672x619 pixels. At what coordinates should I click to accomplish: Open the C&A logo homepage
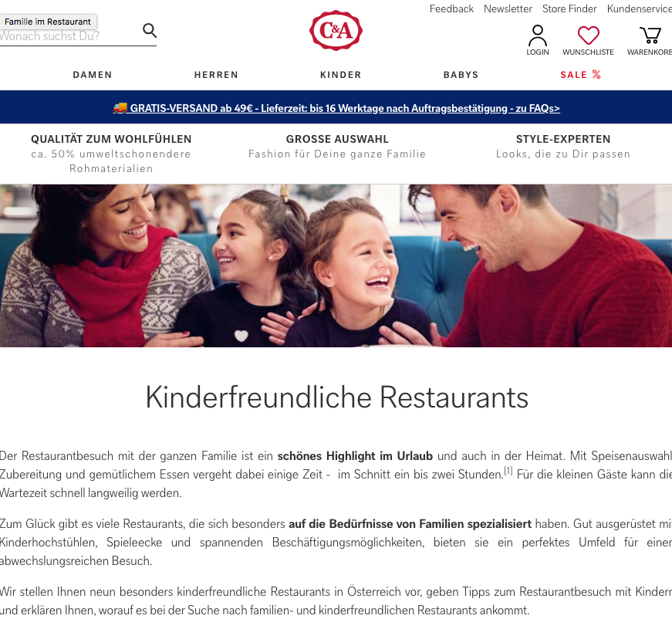[336, 30]
